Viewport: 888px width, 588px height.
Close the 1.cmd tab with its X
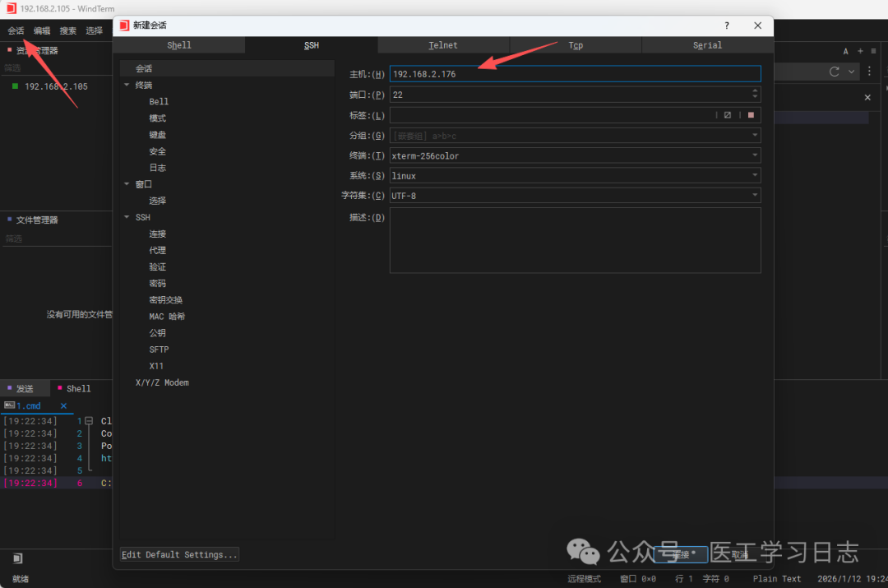tap(63, 406)
